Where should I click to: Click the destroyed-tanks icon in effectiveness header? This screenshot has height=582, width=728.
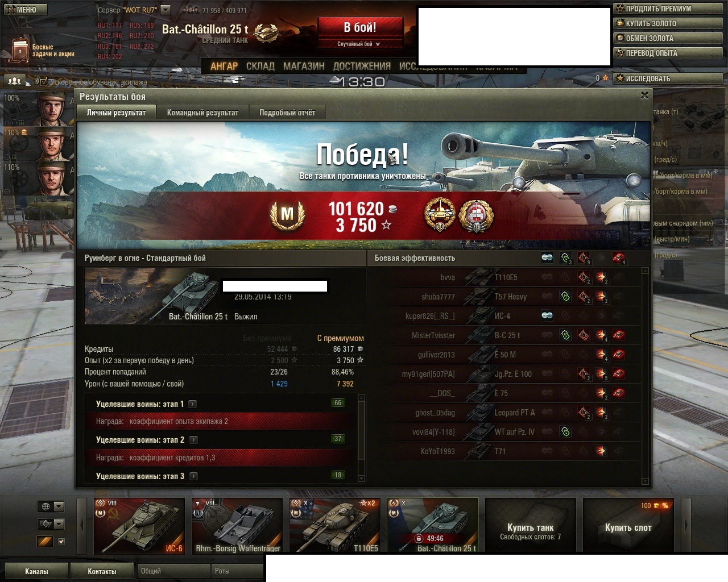(619, 258)
